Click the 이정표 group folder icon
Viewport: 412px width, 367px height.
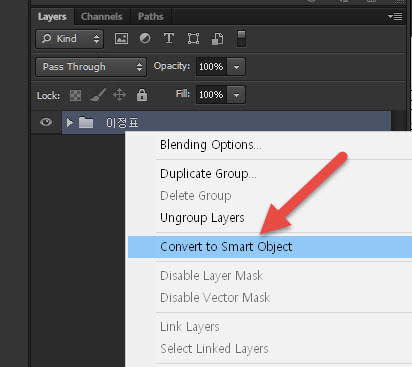[x=86, y=123]
